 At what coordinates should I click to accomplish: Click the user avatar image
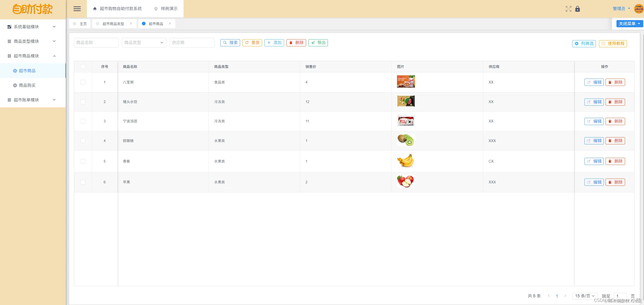click(638, 9)
